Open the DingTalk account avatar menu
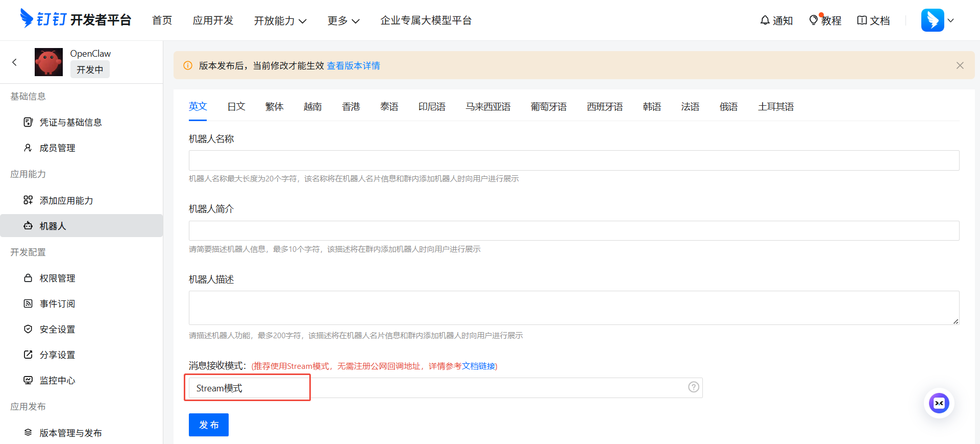980x444 pixels. point(933,20)
